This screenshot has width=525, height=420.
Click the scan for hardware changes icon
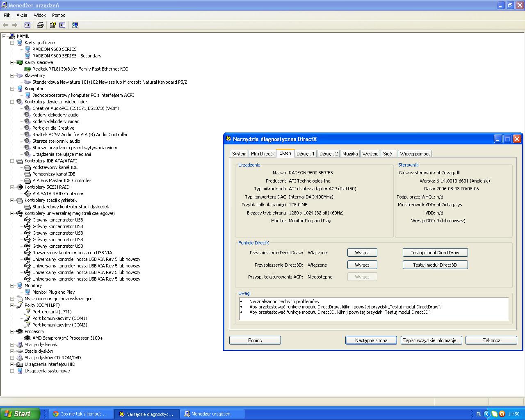pos(75,25)
